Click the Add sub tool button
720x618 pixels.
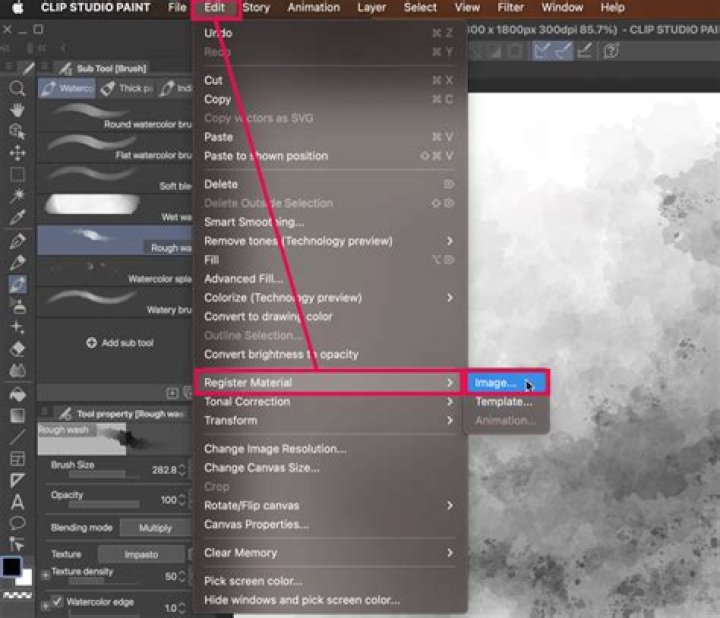tap(120, 343)
